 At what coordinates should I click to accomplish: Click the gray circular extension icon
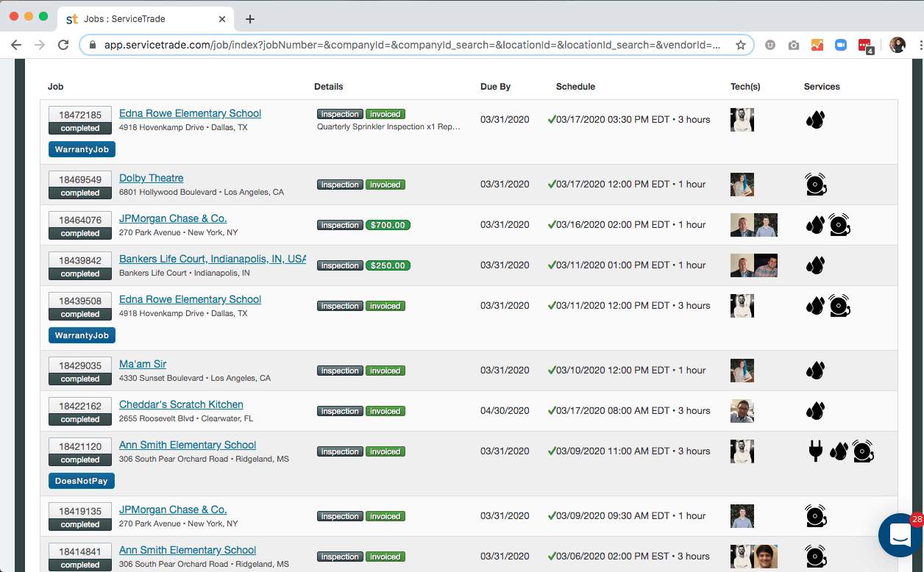(x=770, y=45)
